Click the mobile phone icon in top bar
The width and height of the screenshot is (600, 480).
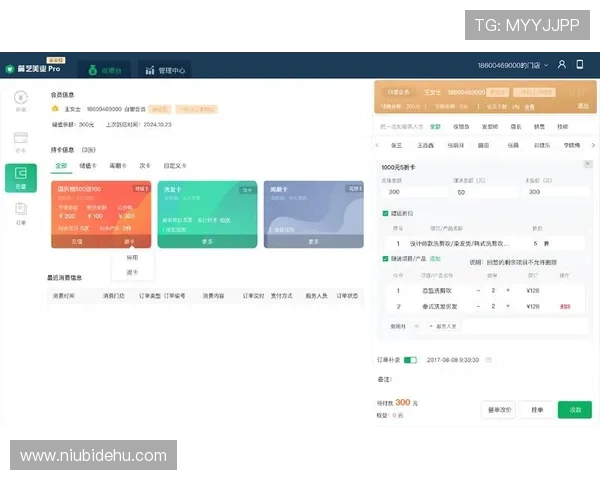pyautogui.click(x=580, y=64)
